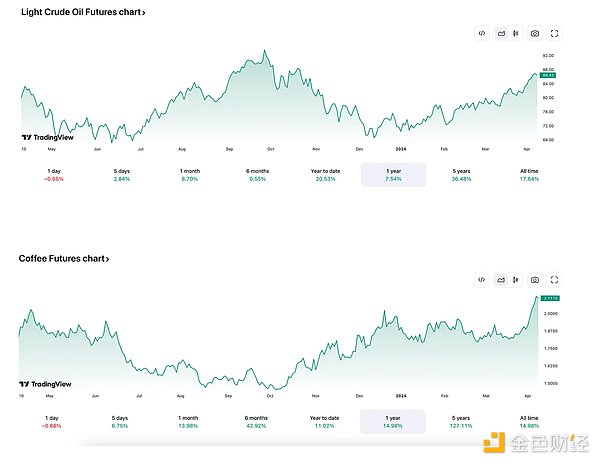Take a snapshot of the Crude Oil chart
The image size is (600, 464).
pyautogui.click(x=535, y=33)
